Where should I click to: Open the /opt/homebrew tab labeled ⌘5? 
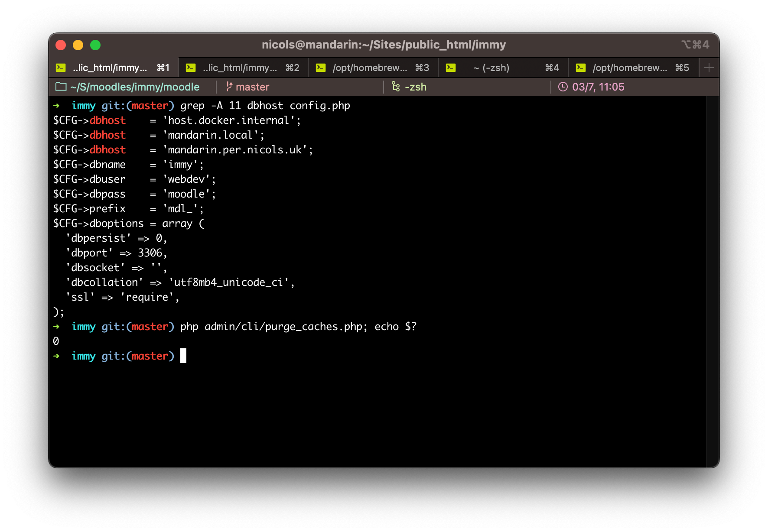point(633,68)
